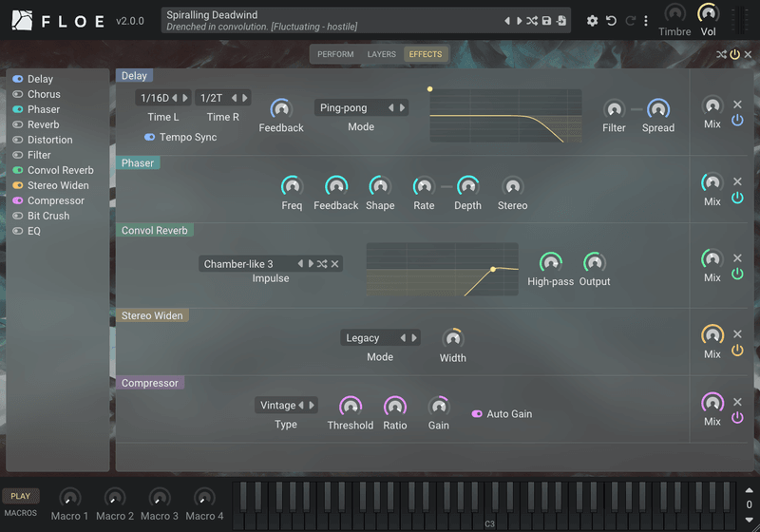Clear the Chamber-like 3 impulse with X

click(x=334, y=264)
